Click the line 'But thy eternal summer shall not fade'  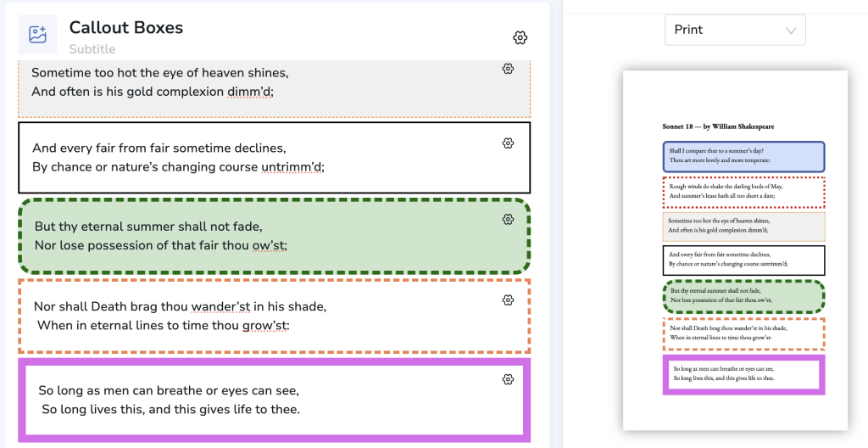coord(148,227)
